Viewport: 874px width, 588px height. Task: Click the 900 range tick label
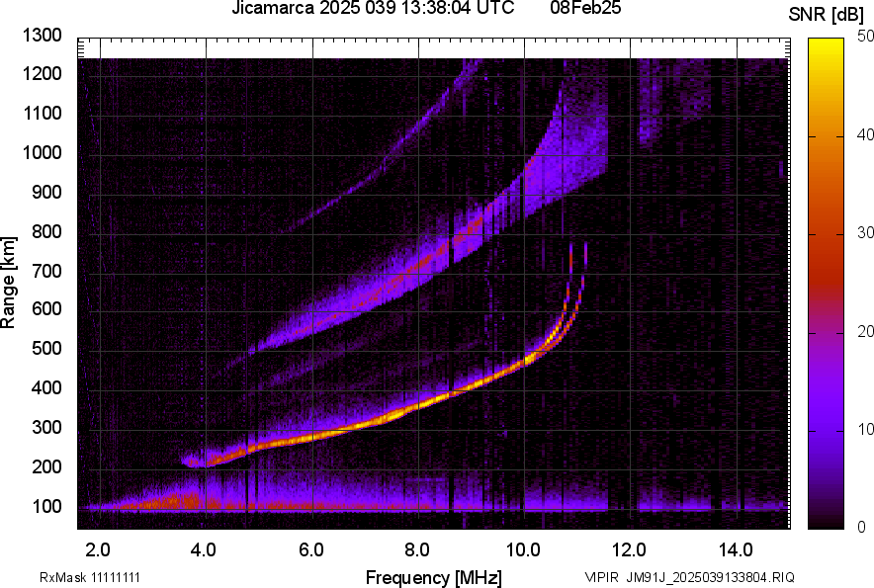coord(46,193)
